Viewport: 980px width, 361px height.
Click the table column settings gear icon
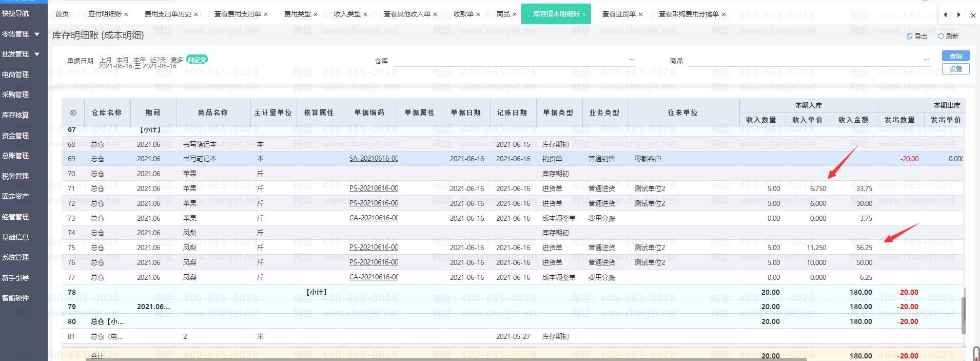(73, 112)
